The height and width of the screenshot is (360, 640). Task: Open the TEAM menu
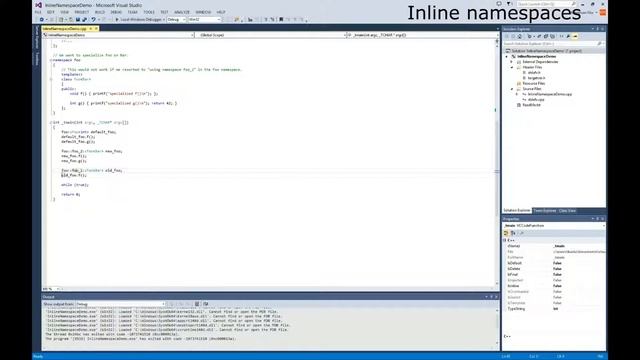133,12
